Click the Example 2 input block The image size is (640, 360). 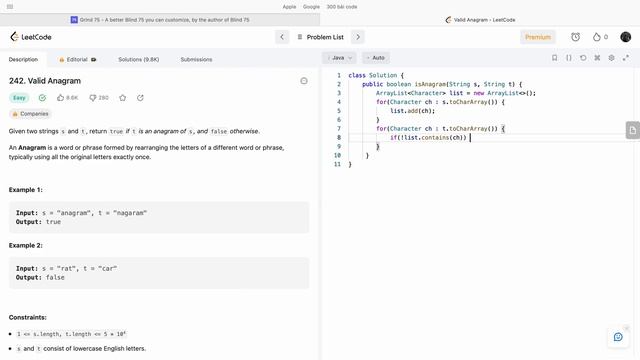point(159,273)
